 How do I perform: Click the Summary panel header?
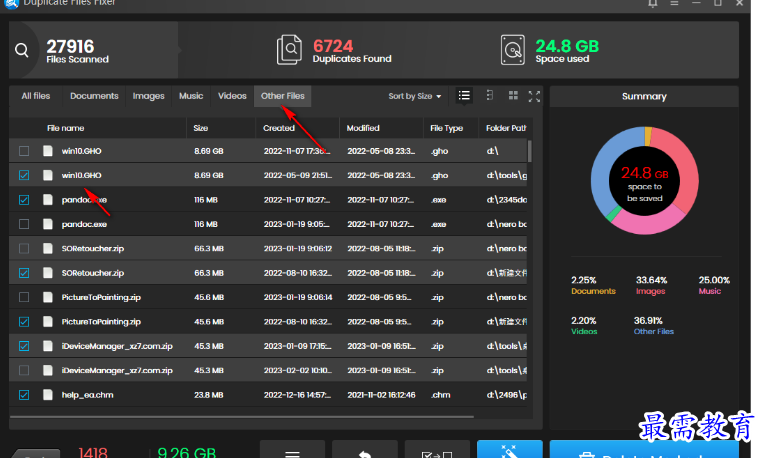pyautogui.click(x=644, y=96)
